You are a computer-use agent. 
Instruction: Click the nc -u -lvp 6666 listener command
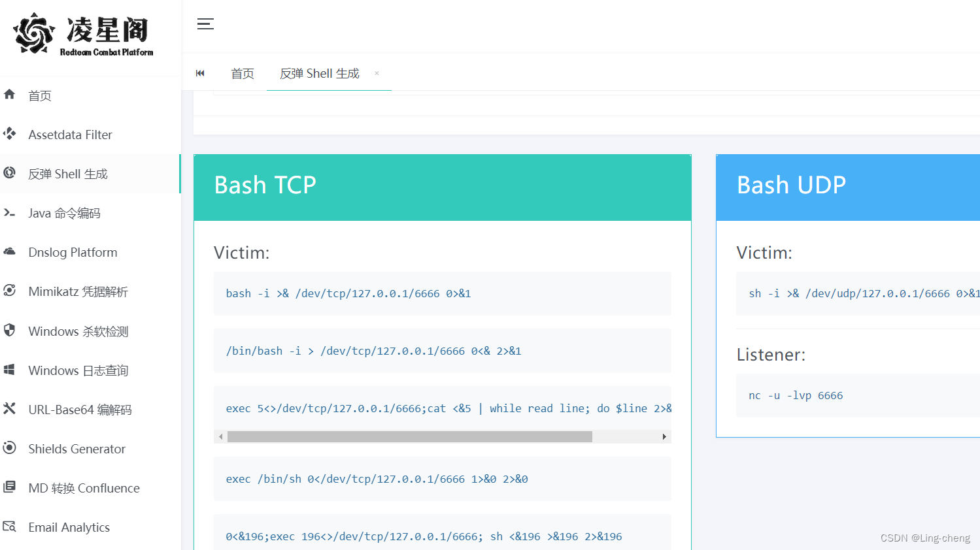(796, 395)
